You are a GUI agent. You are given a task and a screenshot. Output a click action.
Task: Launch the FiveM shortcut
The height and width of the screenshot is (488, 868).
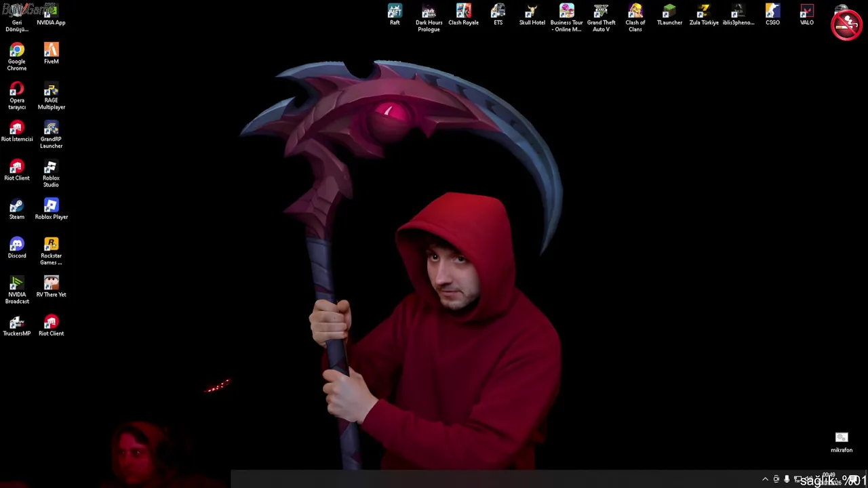click(51, 54)
